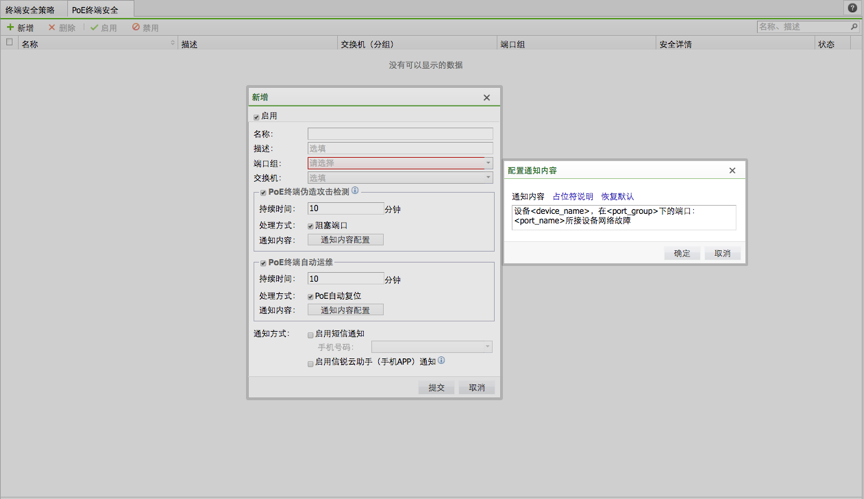
Task: Click the search magnifier icon
Action: [853, 27]
